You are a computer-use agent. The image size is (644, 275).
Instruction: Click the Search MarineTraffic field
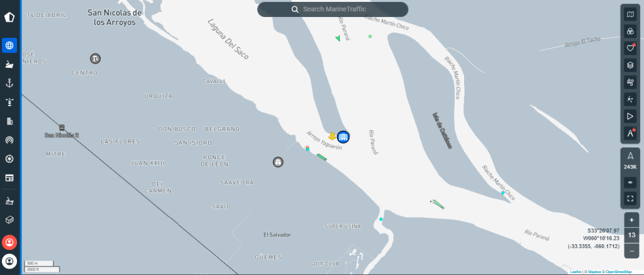[x=333, y=9]
